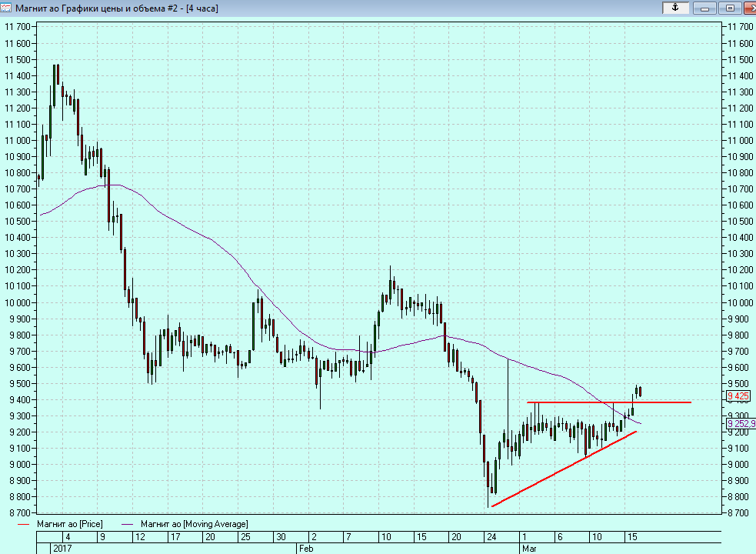Click the date label 4 on time axis
Image resolution: width=756 pixels, height=554 pixels.
(x=68, y=536)
